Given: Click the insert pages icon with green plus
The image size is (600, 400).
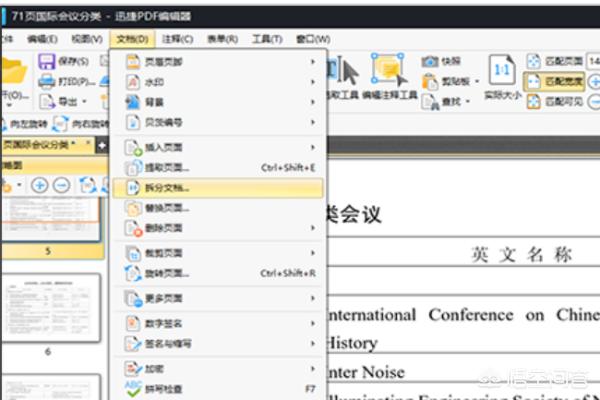Looking at the screenshot, I should pos(134,148).
